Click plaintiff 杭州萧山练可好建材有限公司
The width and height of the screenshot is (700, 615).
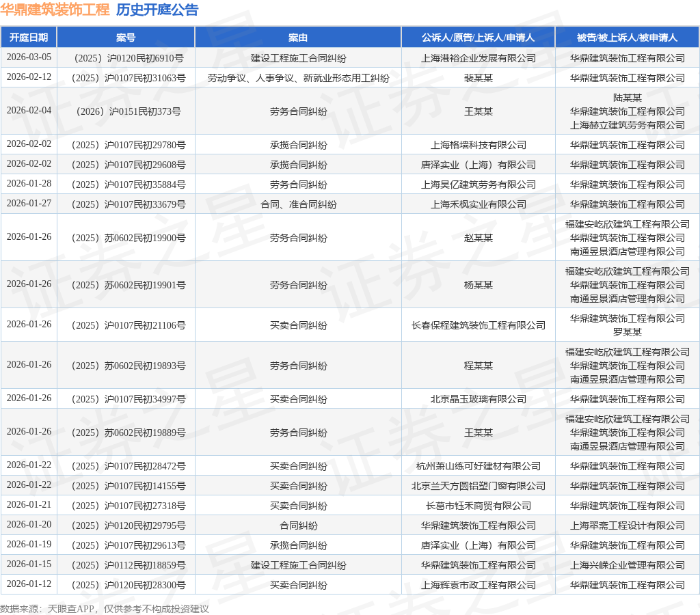[478, 466]
